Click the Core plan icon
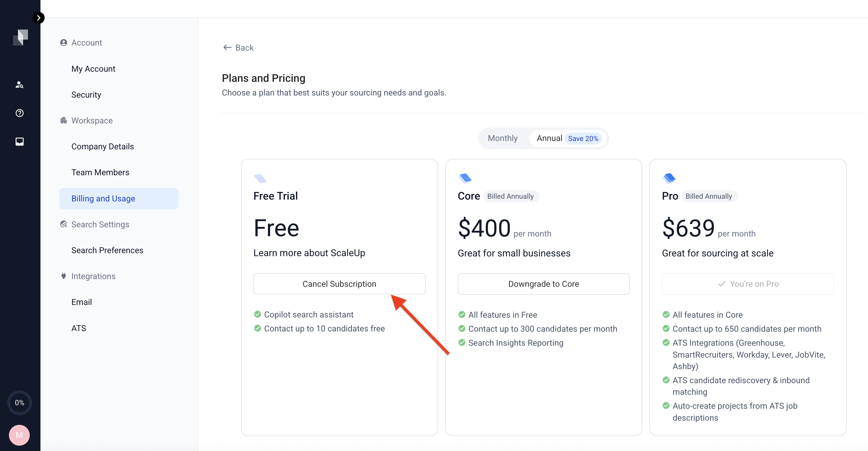868x451 pixels. [465, 178]
